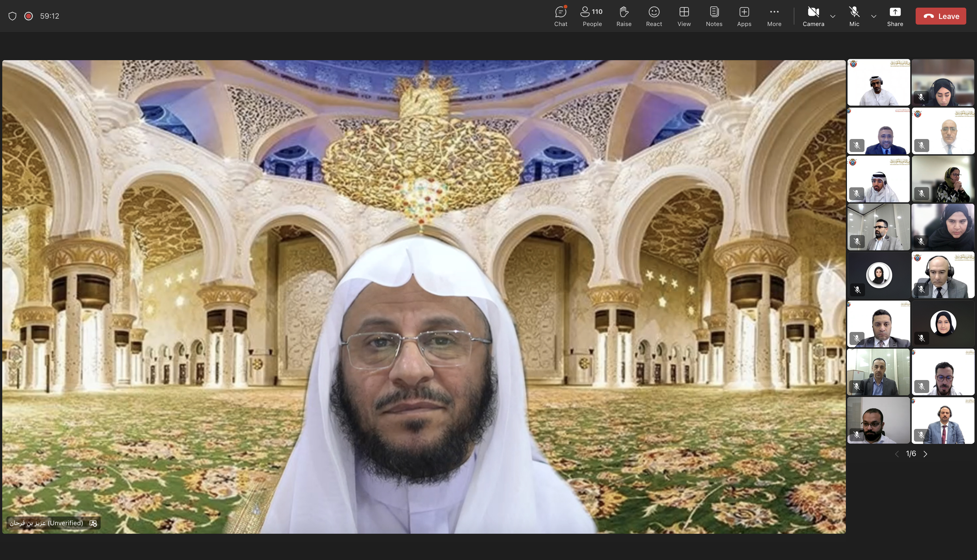Click the 59:12 meeting timer
Viewport: 977px width, 560px height.
pos(50,16)
